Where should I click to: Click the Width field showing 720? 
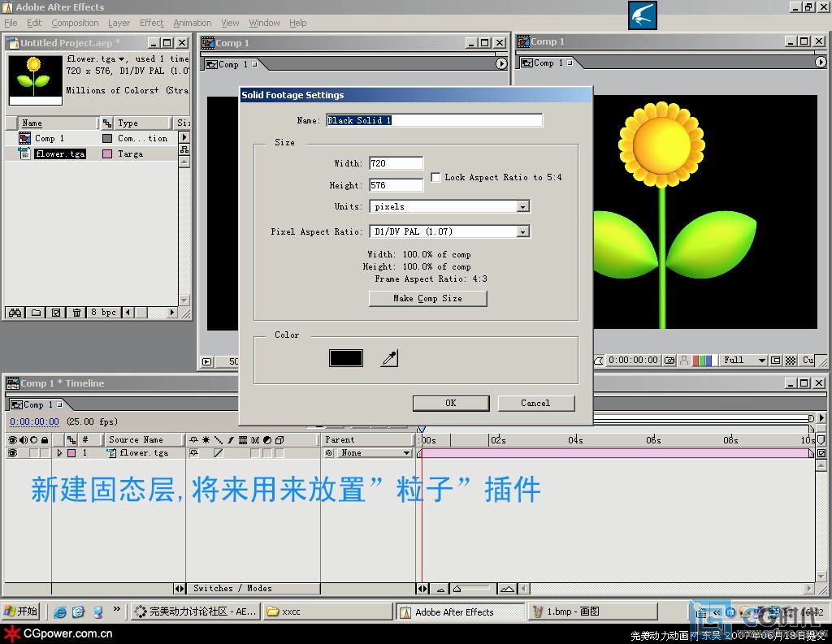click(x=396, y=163)
